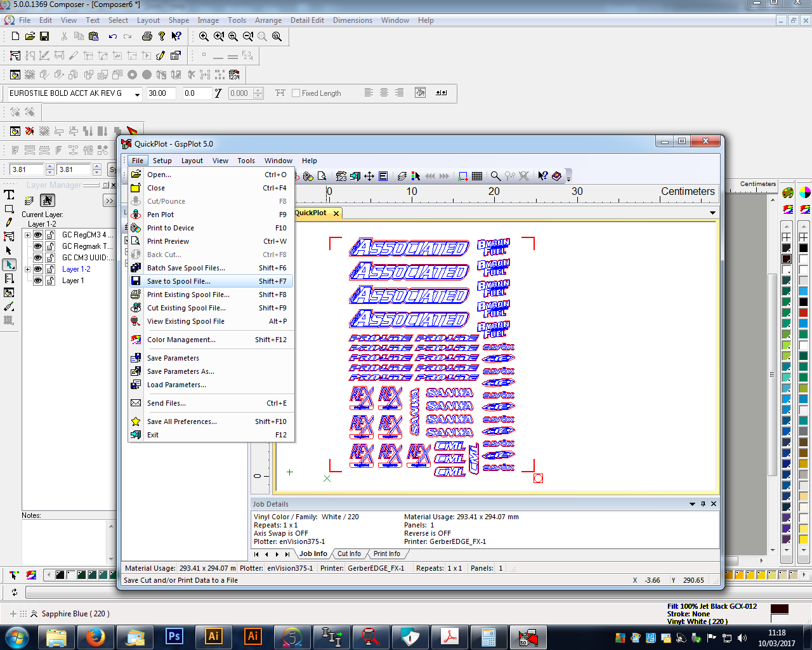The image size is (812, 650).
Task: Close the Job Details panel
Action: [714, 504]
